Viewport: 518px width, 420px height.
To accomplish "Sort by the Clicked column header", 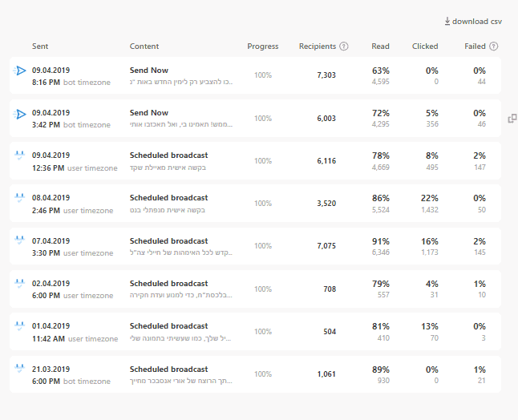I will click(x=425, y=46).
